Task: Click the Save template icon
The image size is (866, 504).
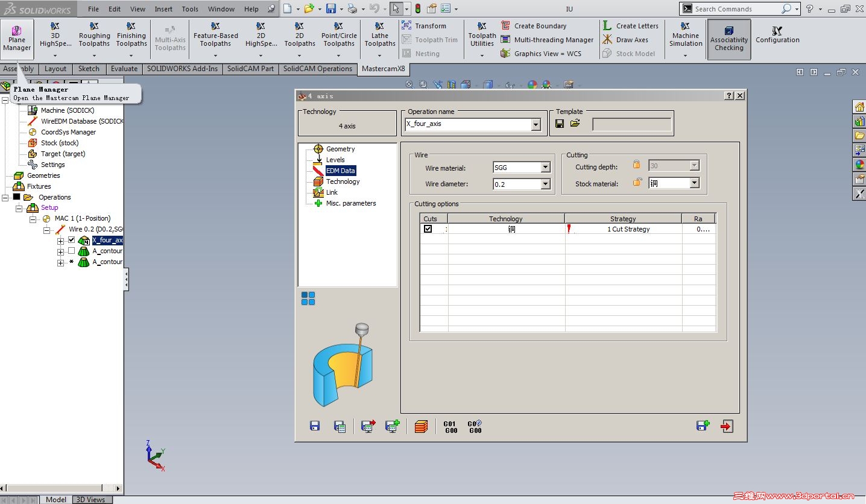Action: pyautogui.click(x=560, y=124)
